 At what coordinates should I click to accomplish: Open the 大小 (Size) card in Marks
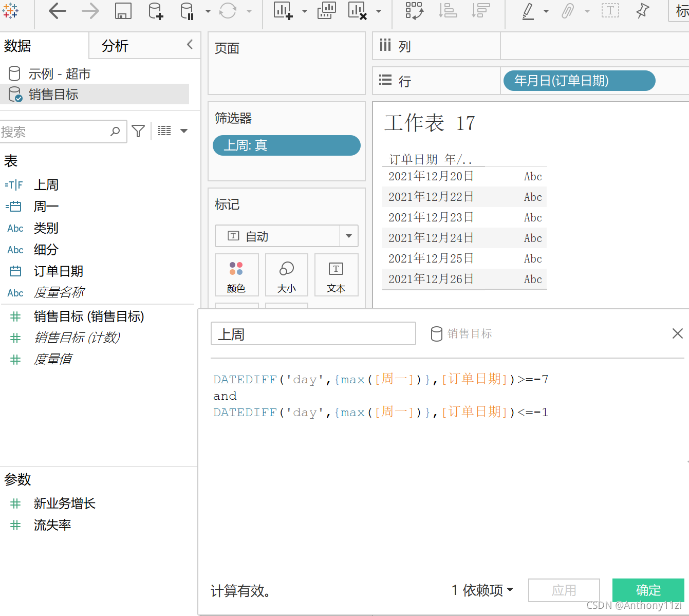[x=286, y=275]
